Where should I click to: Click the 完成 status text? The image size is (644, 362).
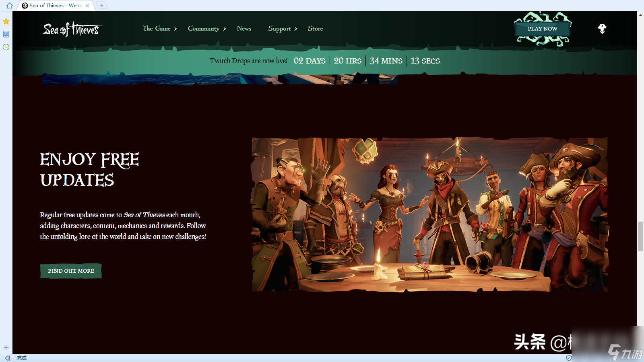click(x=22, y=358)
